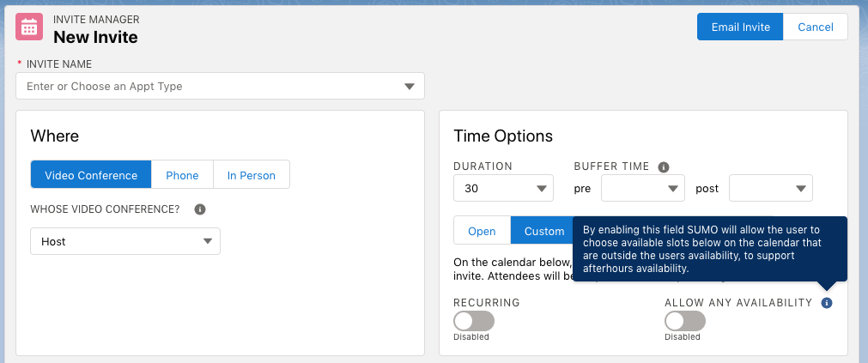Screen dimensions: 868x363
Task: Open the Invite Name appointment type dropdown
Action: 410,86
